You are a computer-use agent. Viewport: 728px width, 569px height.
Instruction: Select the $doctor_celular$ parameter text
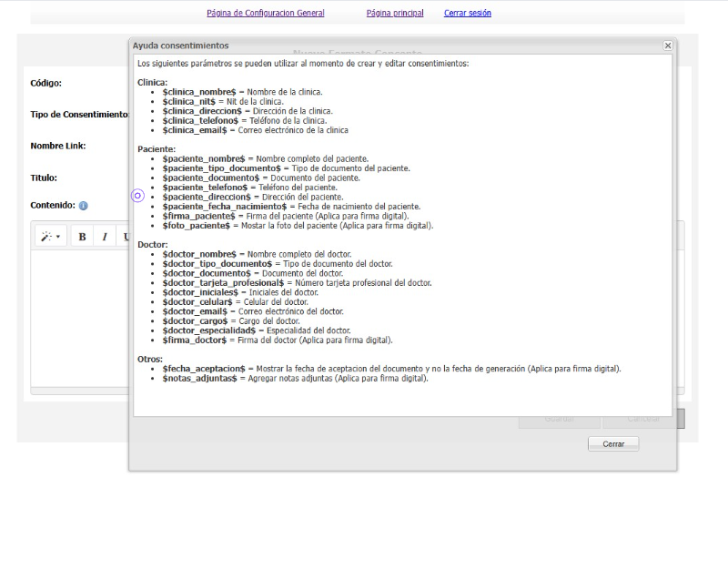pos(197,302)
